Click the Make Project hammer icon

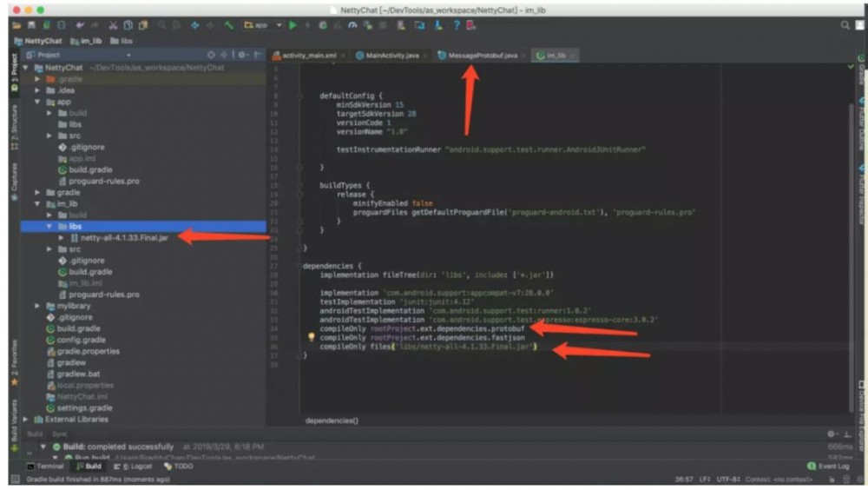228,25
